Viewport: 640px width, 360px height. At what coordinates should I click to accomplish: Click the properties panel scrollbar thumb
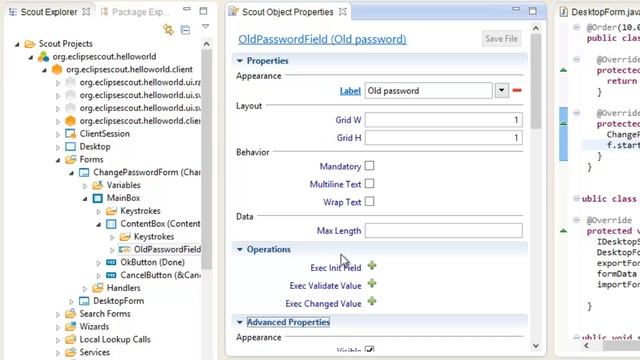536,82
